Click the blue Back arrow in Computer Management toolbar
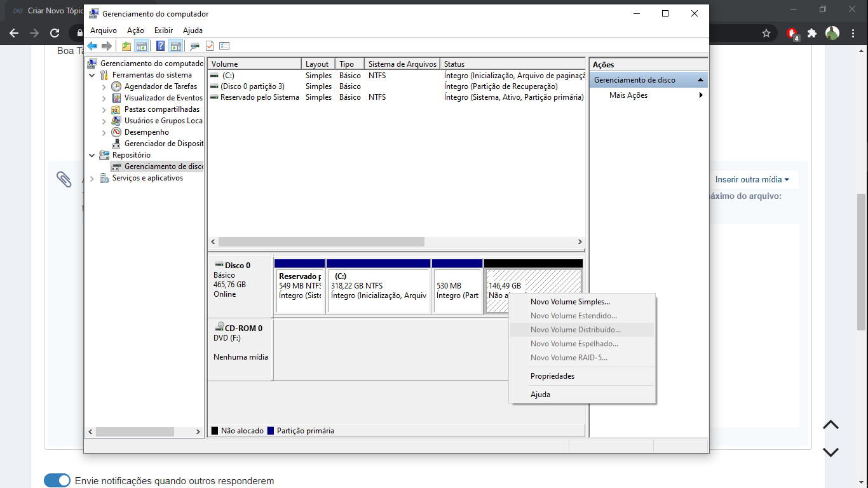 click(x=92, y=46)
